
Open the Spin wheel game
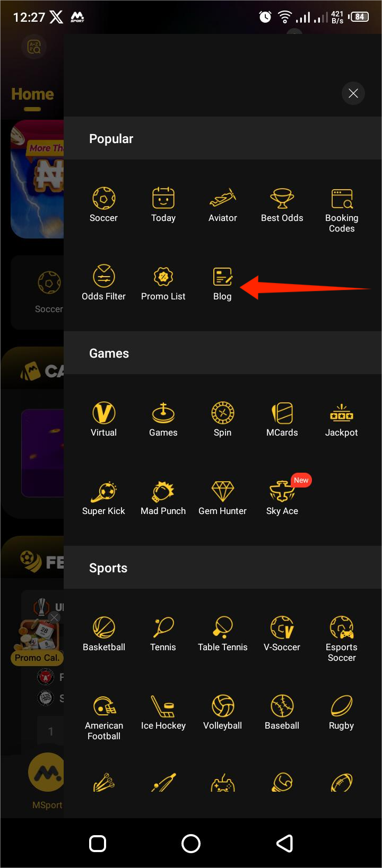point(222,413)
